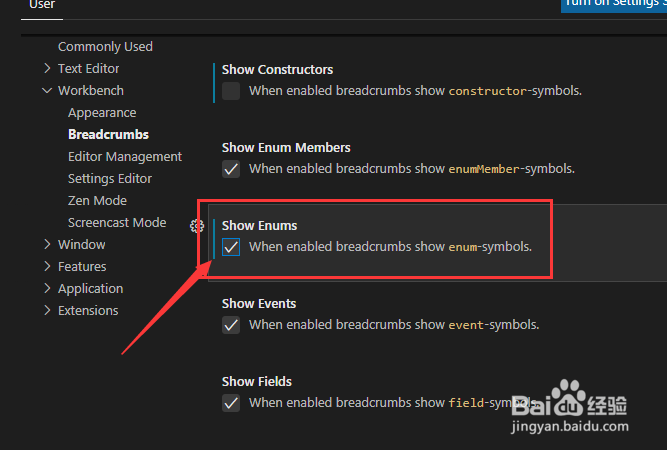
Task: Click the gear icon beside Show Enums
Action: [197, 226]
